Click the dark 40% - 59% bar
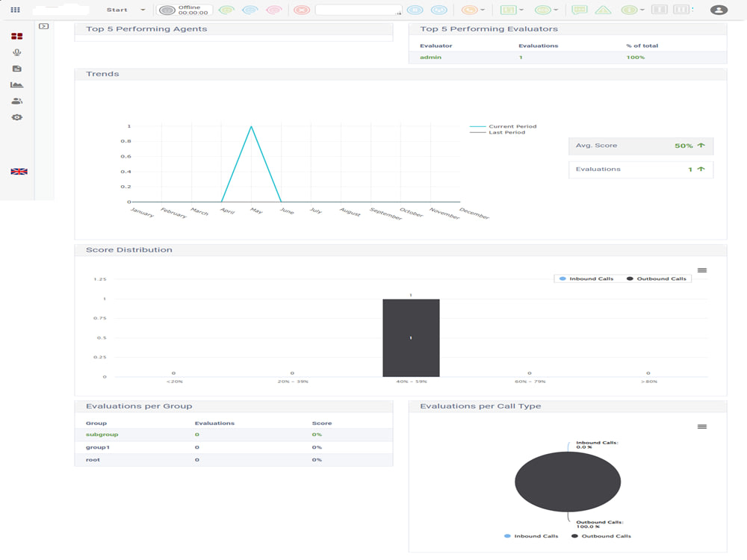 coord(411,337)
